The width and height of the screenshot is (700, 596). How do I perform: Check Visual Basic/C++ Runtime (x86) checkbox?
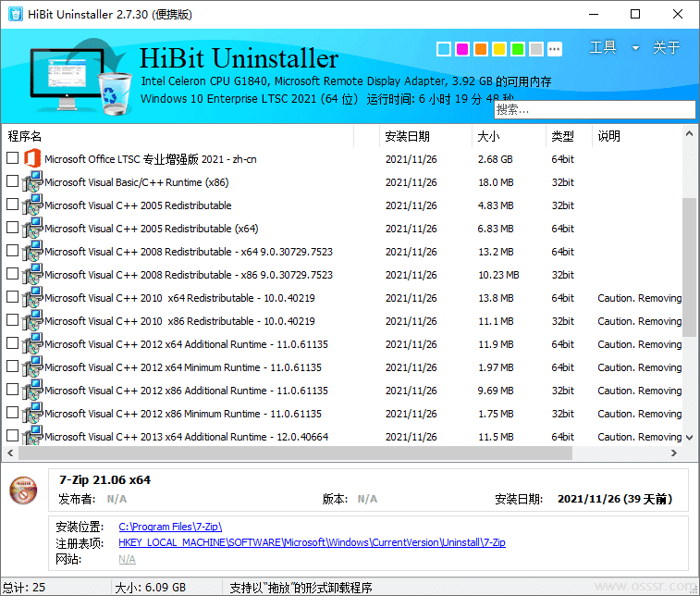(x=13, y=181)
